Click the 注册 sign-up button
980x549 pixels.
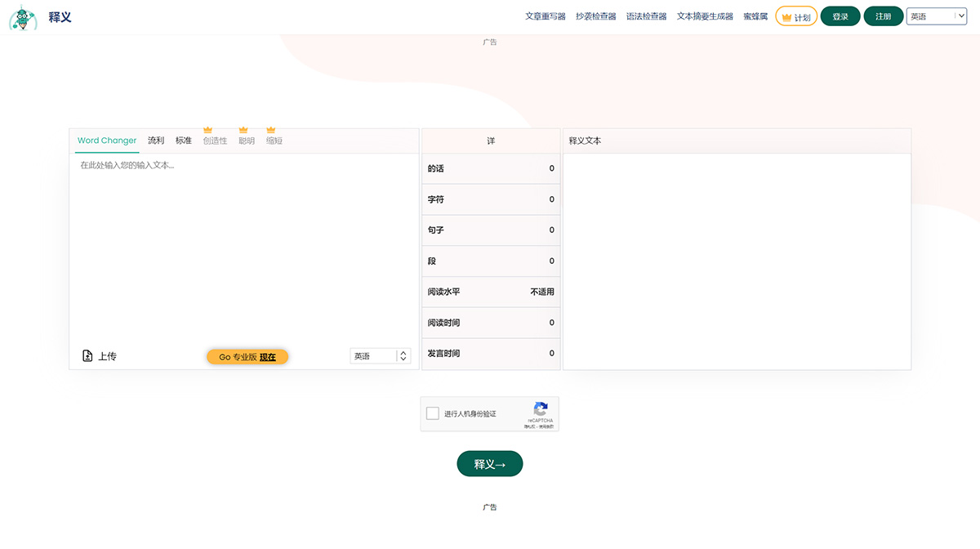(x=883, y=16)
